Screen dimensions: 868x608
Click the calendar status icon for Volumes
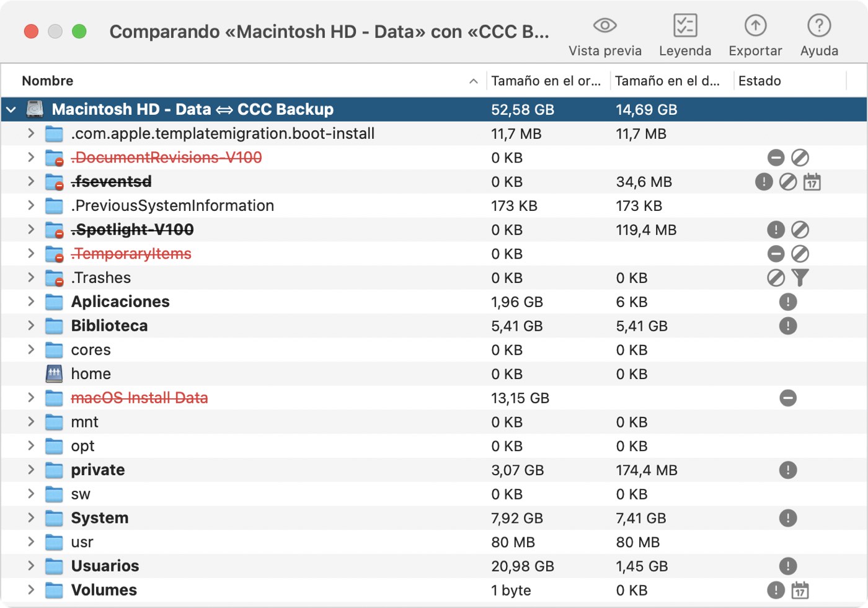click(x=800, y=590)
